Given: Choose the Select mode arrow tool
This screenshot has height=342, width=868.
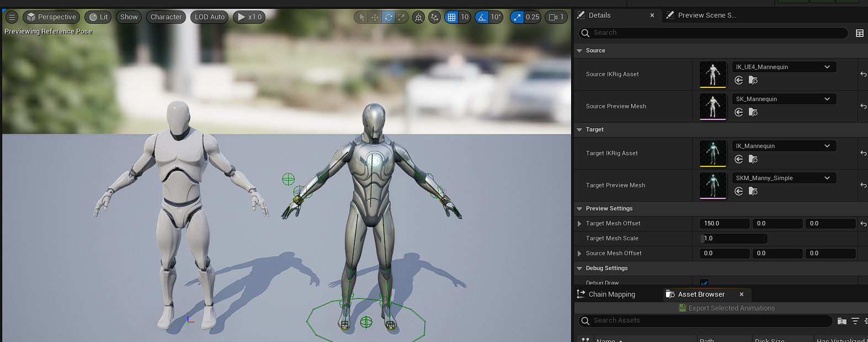Looking at the screenshot, I should coord(361,17).
